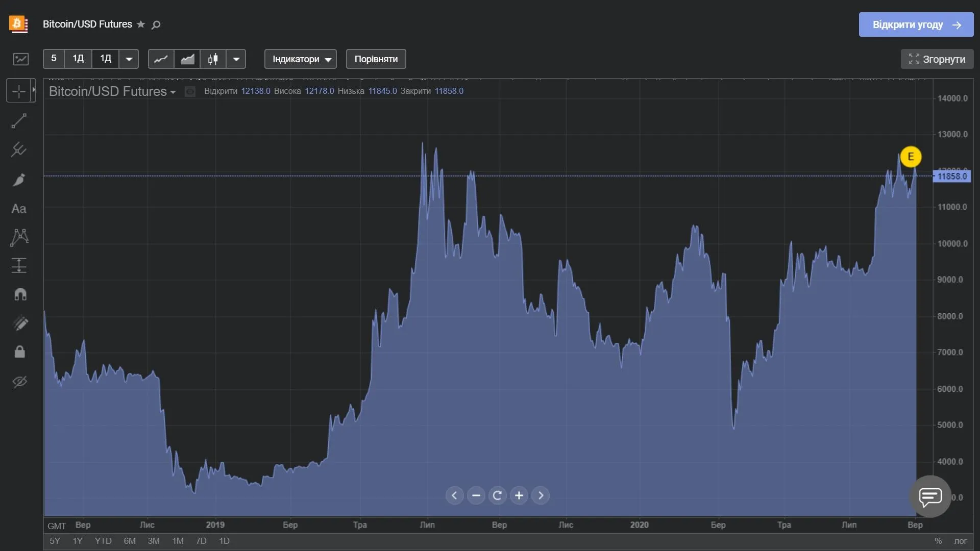Screen dimensions: 980x551
Task: Zoom in chart with plus button
Action: 519,495
